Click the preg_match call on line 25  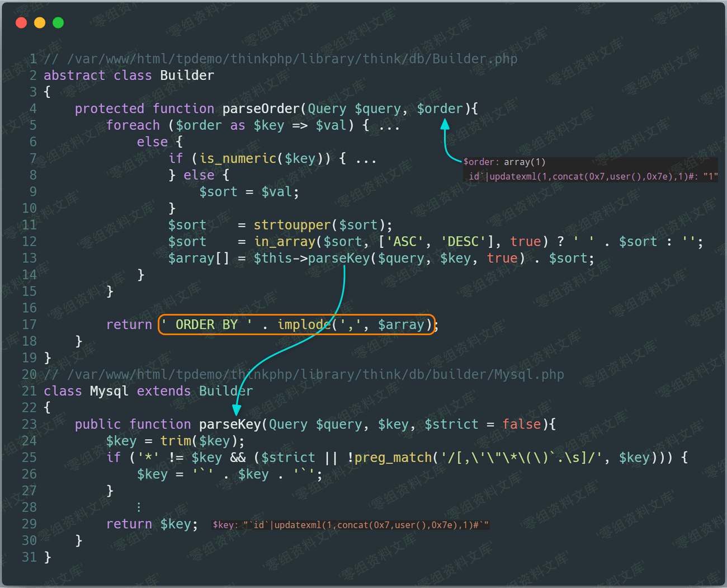coord(393,458)
